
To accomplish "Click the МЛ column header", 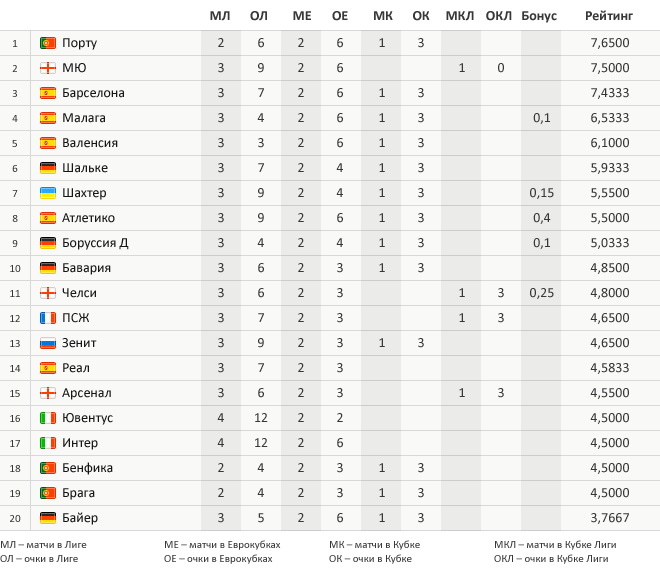I will pyautogui.click(x=220, y=16).
